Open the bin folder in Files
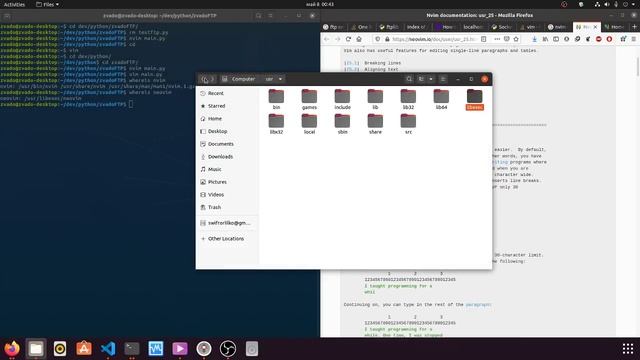640x360 pixels. pyautogui.click(x=276, y=99)
